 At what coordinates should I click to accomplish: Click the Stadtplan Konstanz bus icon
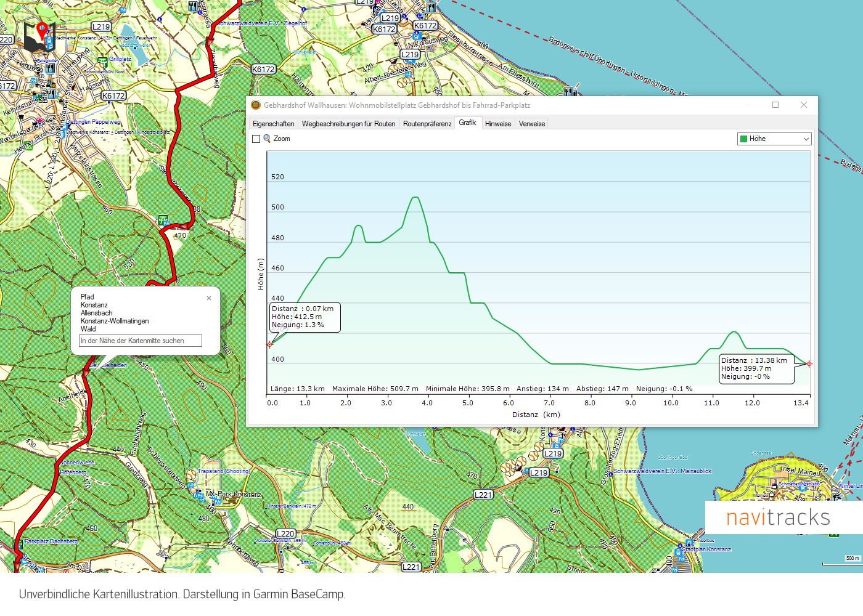[x=678, y=552]
